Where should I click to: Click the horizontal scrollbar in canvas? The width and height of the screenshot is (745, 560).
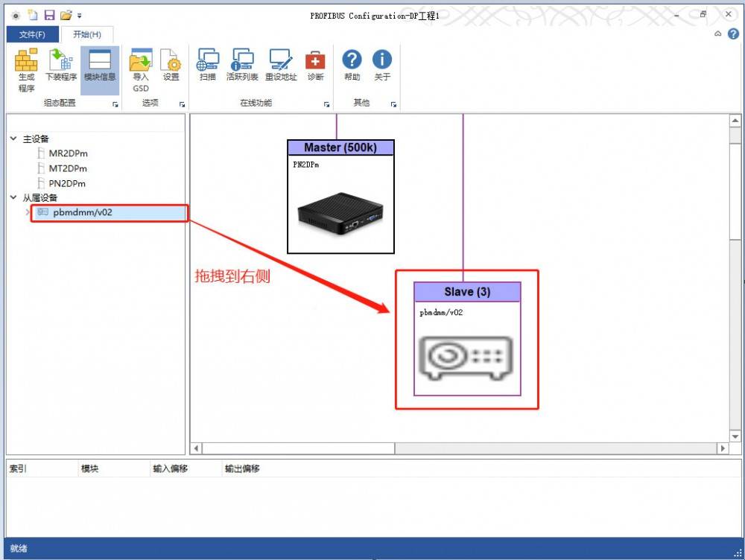(459, 448)
